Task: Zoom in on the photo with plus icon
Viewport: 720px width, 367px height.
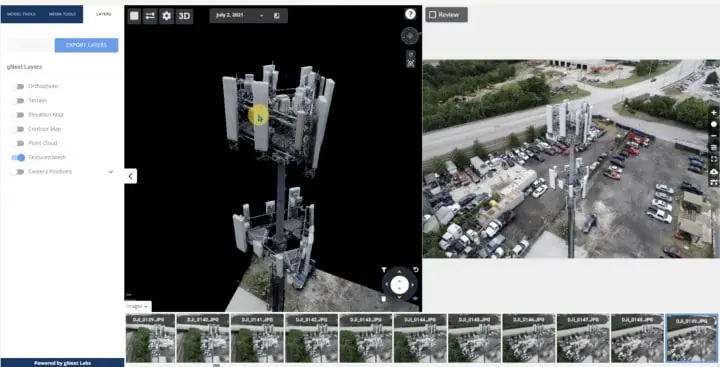Action: pos(714,113)
